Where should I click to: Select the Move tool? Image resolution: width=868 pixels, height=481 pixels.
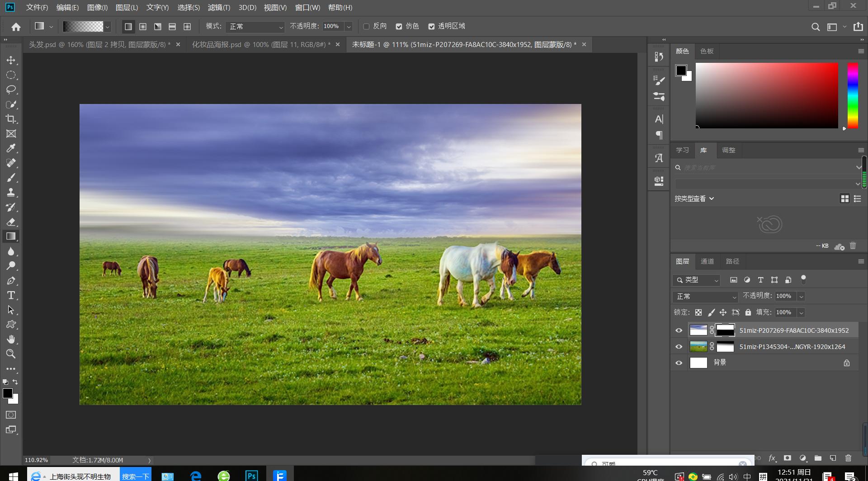[11, 60]
